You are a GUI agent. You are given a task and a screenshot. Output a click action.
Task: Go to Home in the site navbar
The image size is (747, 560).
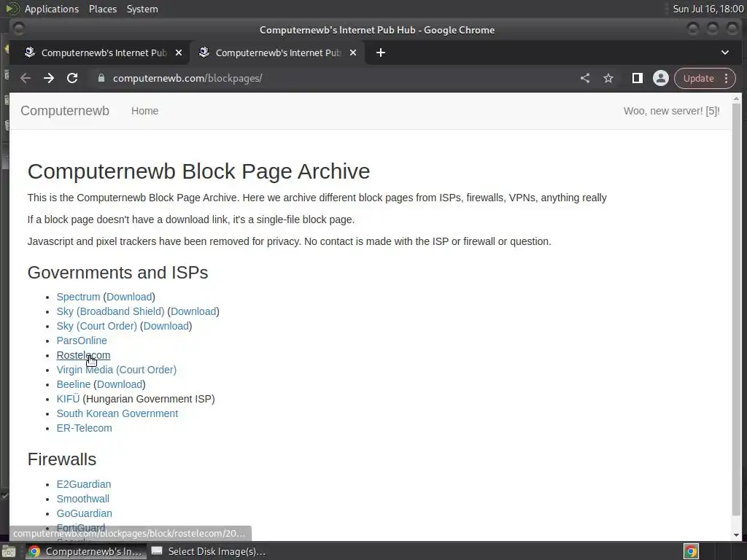pos(145,111)
